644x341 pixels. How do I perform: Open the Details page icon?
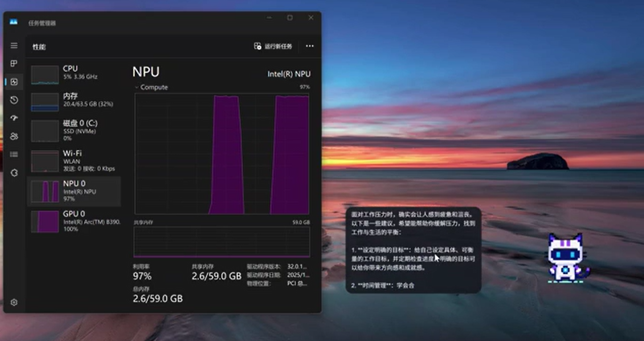pyautogui.click(x=14, y=154)
